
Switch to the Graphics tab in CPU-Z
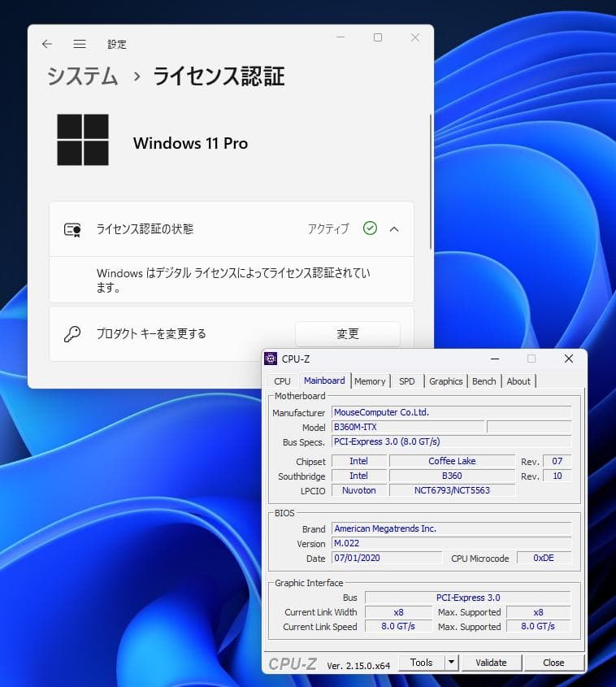tap(445, 381)
